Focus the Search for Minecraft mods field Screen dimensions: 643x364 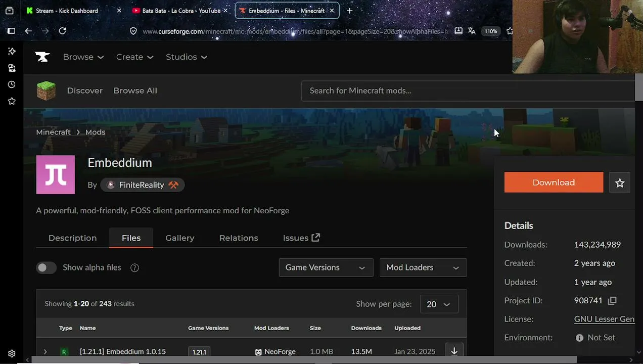[x=468, y=91]
